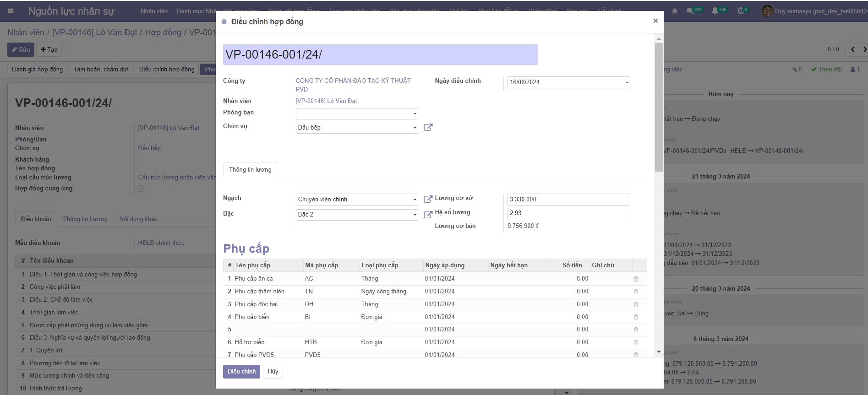Delete the Phụ cấp ăn ca row

(636, 279)
